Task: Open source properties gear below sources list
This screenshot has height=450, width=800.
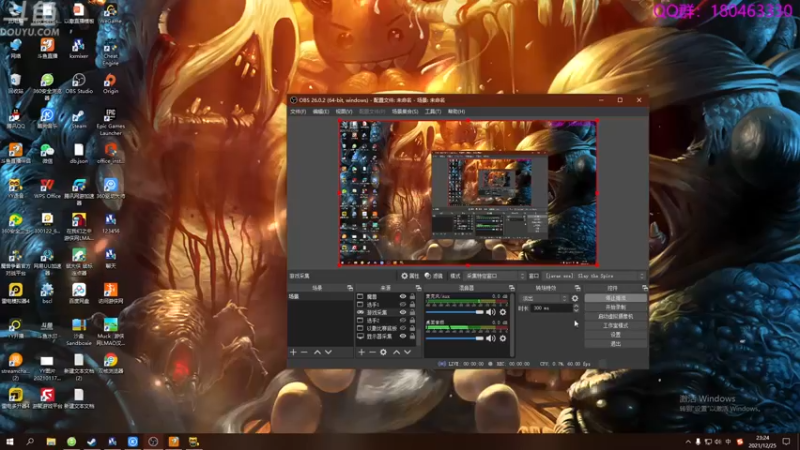Action: (383, 352)
